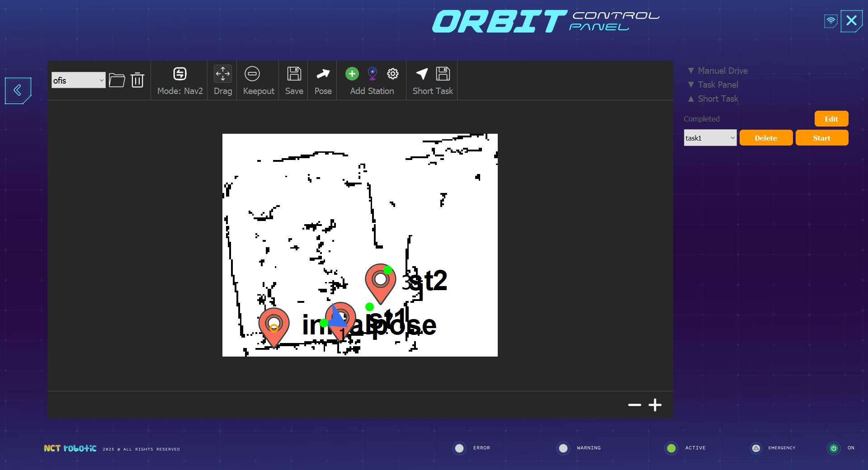Click the orange Start button

pos(821,138)
